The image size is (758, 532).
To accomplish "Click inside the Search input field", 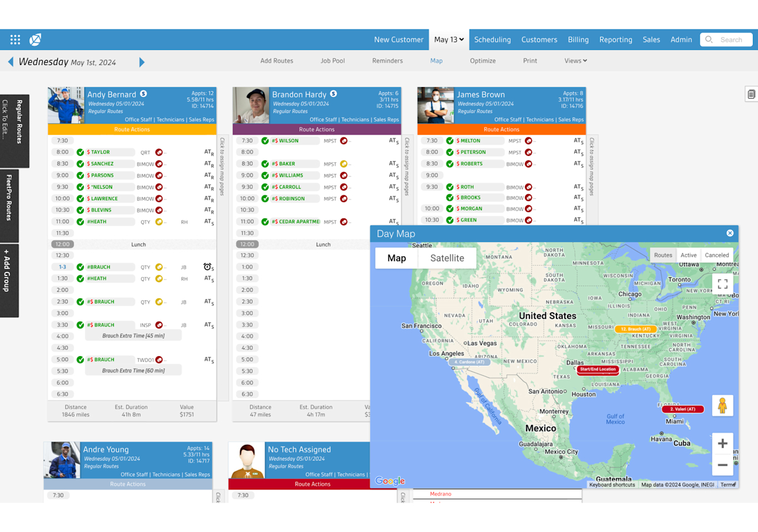I will point(732,39).
